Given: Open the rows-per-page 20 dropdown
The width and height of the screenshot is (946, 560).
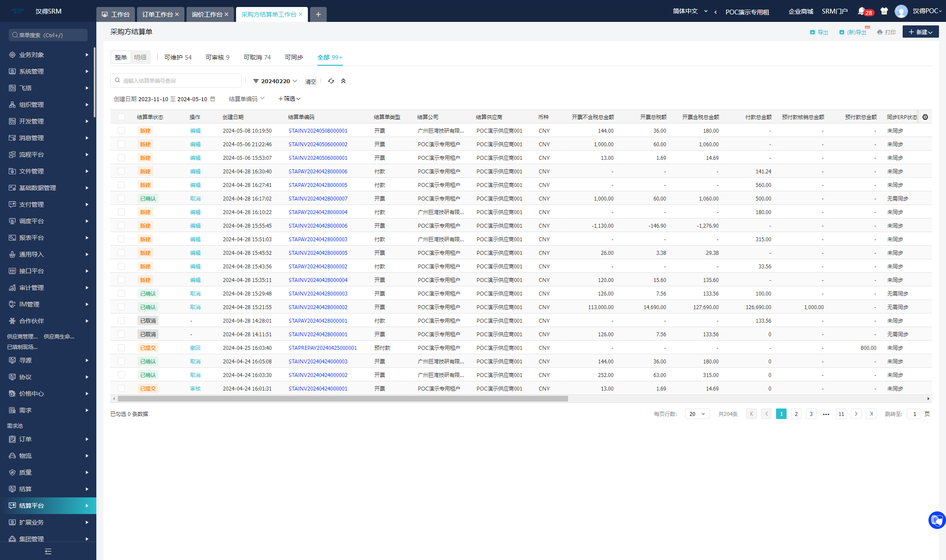Looking at the screenshot, I should pyautogui.click(x=697, y=414).
